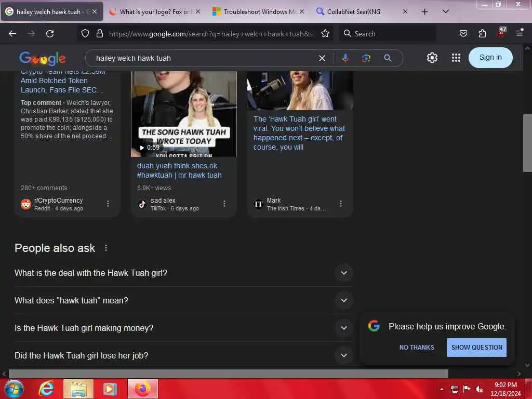Focus the Firefox Search box
The image size is (532, 399).
(x=387, y=34)
